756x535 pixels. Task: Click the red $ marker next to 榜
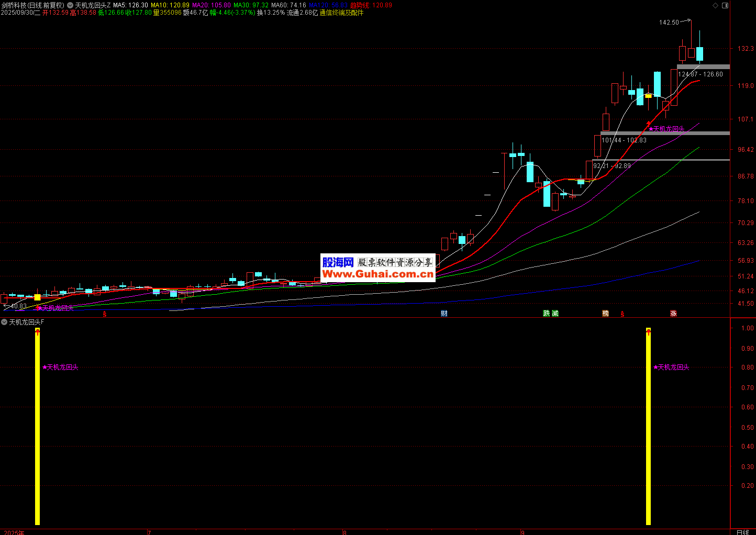click(622, 314)
